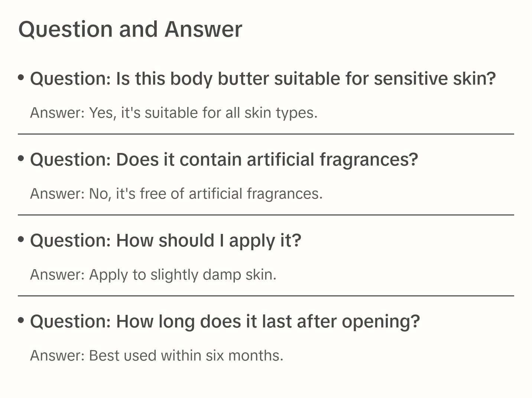The width and height of the screenshot is (532, 398).
Task: Click the bullet beside the sensitive skin question
Action: click(x=21, y=77)
